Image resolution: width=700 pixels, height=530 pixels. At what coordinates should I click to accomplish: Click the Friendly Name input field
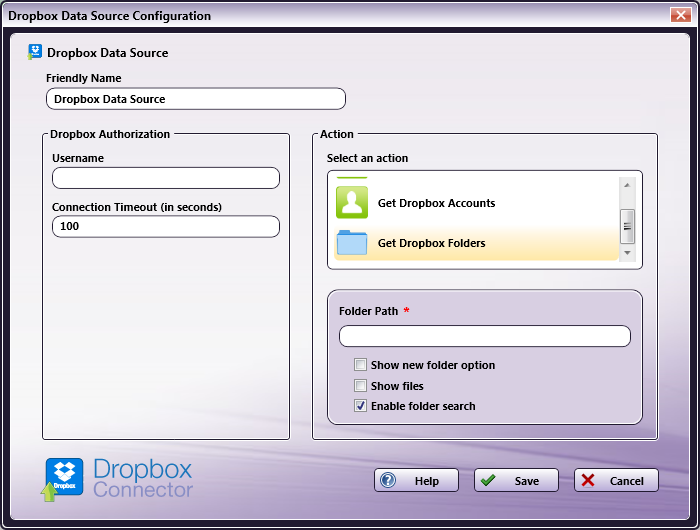196,99
